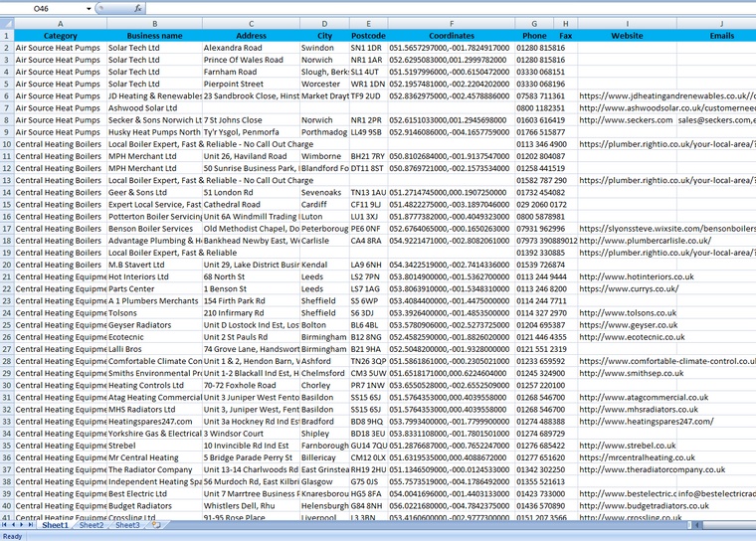Click the Insert Function fx icon
The height and width of the screenshot is (541, 756).
(x=138, y=8)
